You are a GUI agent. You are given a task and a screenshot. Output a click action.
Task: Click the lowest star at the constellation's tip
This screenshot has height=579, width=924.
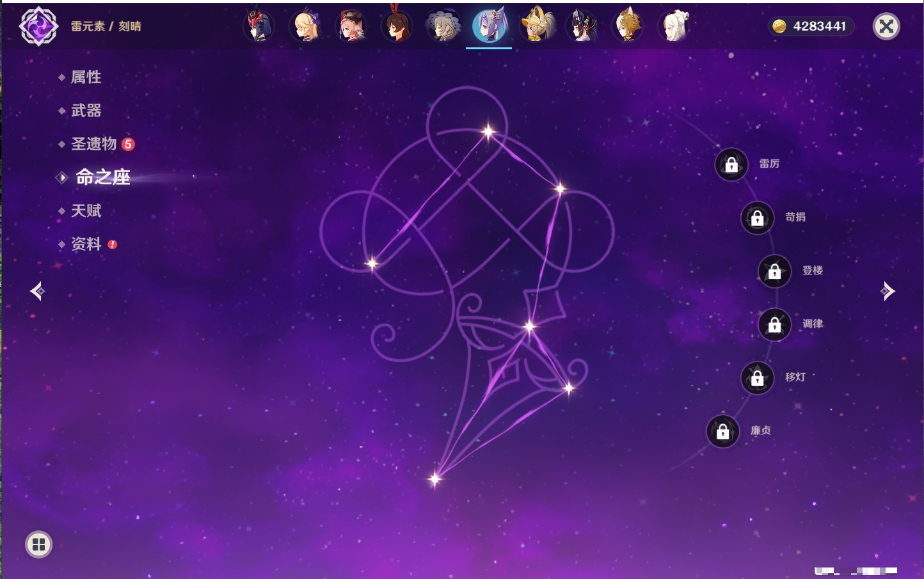coord(434,479)
